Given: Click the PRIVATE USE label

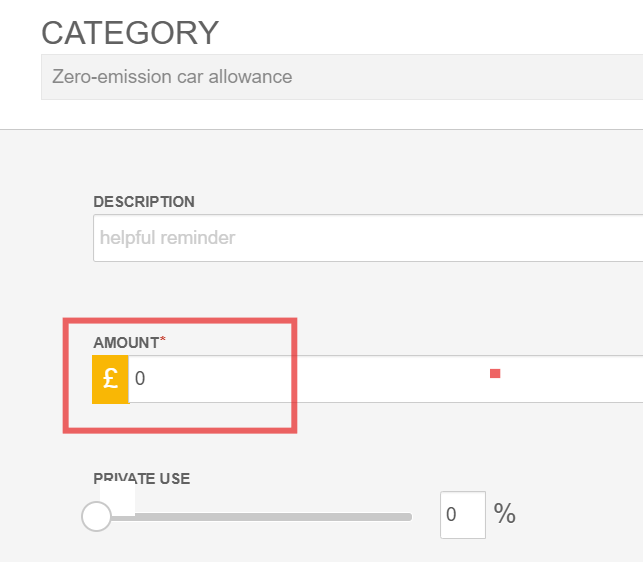Looking at the screenshot, I should tap(142, 478).
